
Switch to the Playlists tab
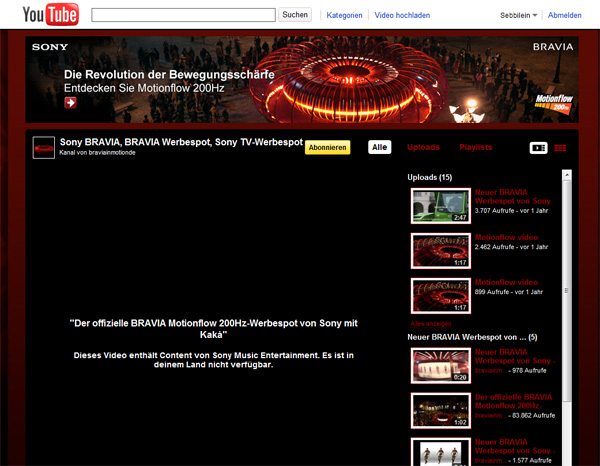(x=476, y=147)
